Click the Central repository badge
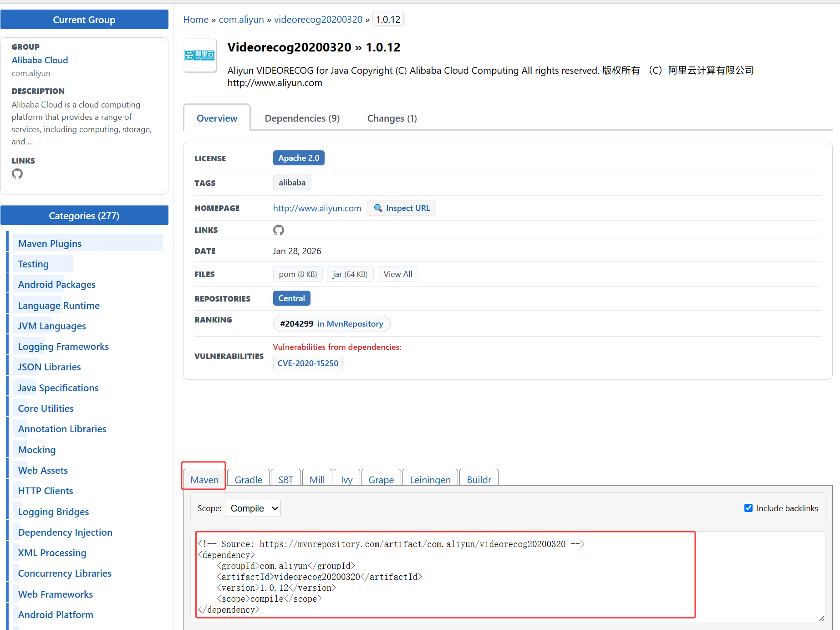 (x=292, y=298)
